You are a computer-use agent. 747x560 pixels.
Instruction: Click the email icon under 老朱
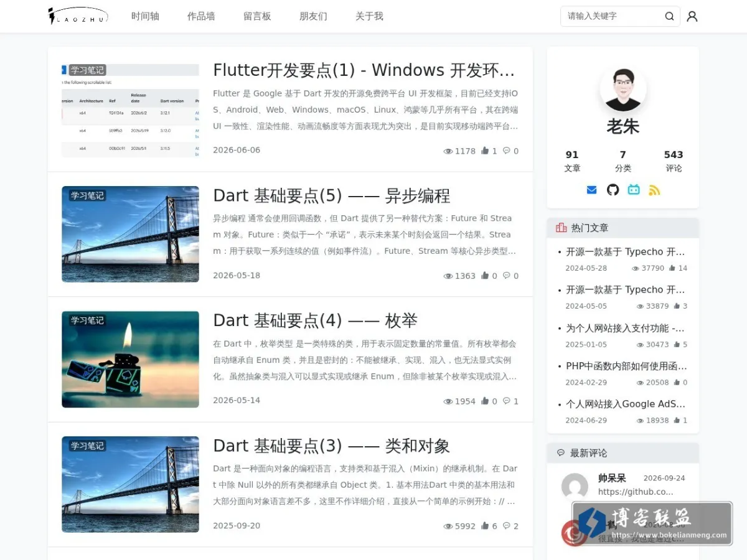pyautogui.click(x=591, y=190)
